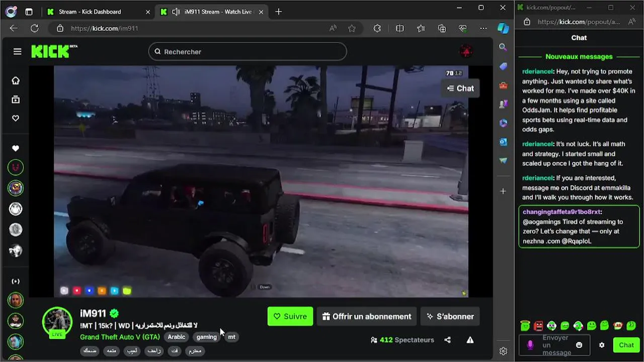This screenshot has height=362, width=644.
Task: Close the Stream - Kick Dashboard tab
Action: 148,12
